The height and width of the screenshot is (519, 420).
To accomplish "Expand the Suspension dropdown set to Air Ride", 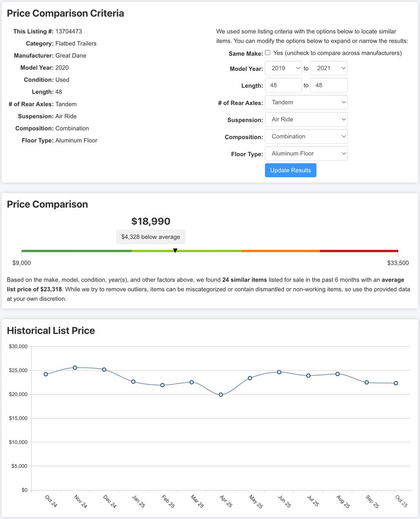I will tap(306, 119).
